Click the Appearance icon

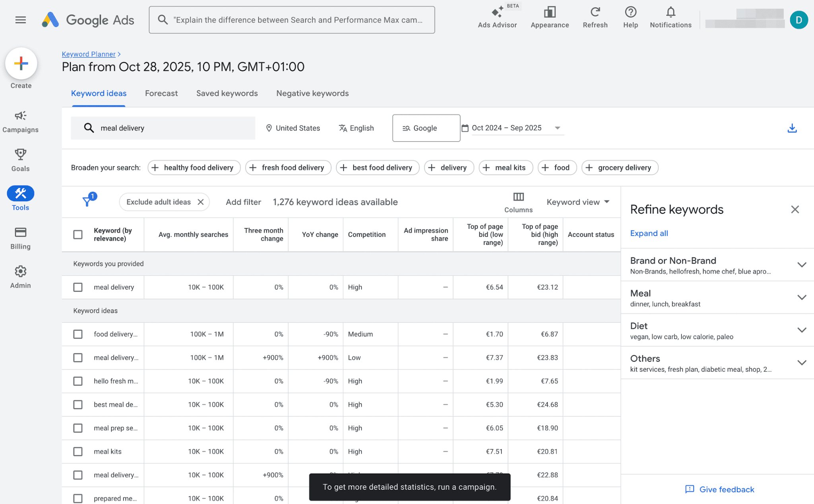(x=549, y=13)
